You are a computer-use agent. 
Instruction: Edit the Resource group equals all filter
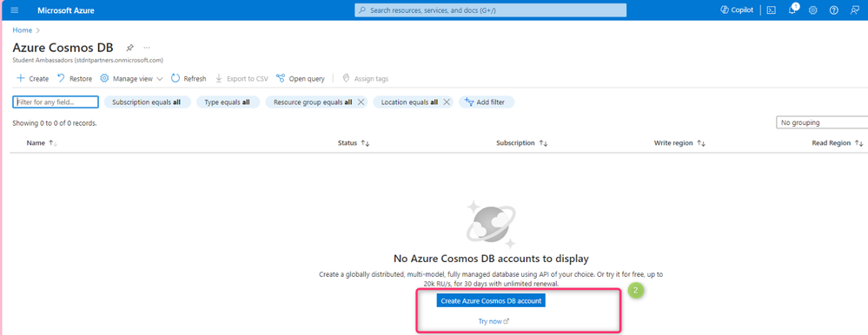312,102
